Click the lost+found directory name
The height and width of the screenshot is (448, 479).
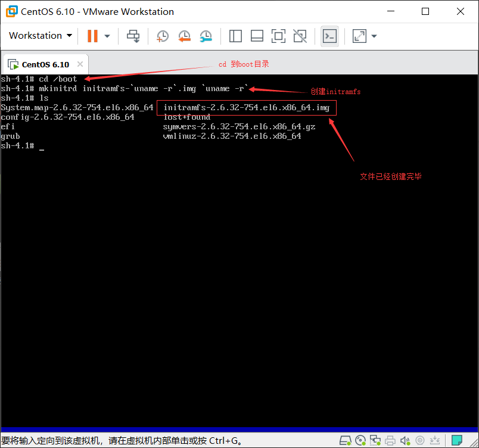(187, 117)
